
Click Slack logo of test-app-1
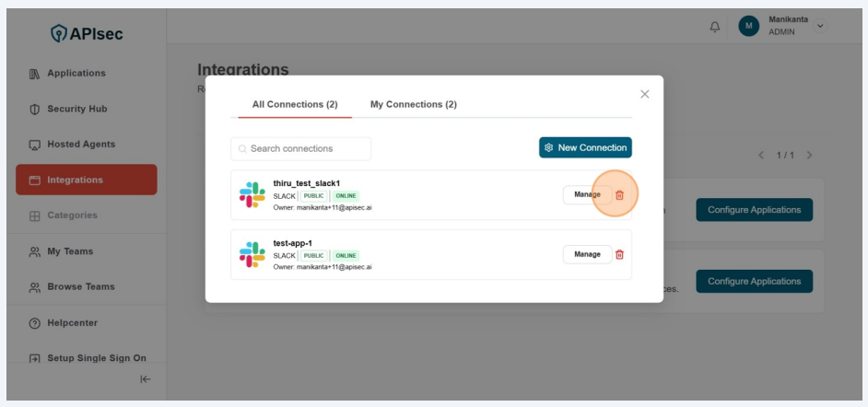tap(252, 255)
